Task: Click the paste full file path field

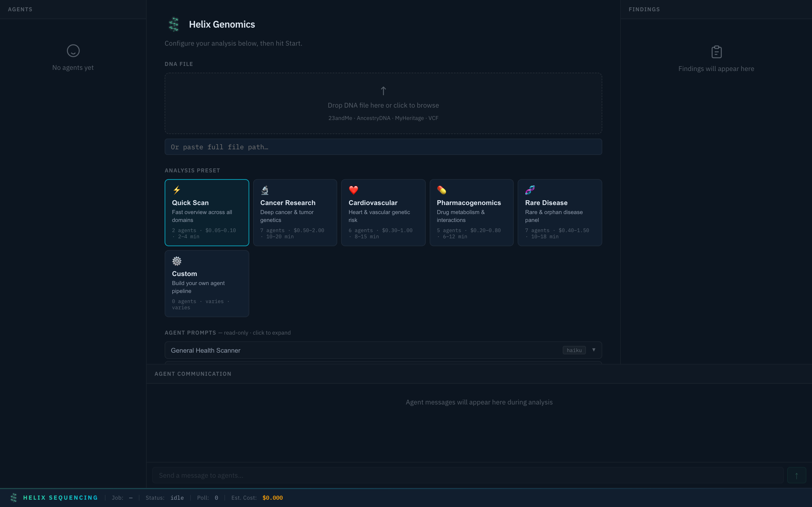Action: click(383, 146)
